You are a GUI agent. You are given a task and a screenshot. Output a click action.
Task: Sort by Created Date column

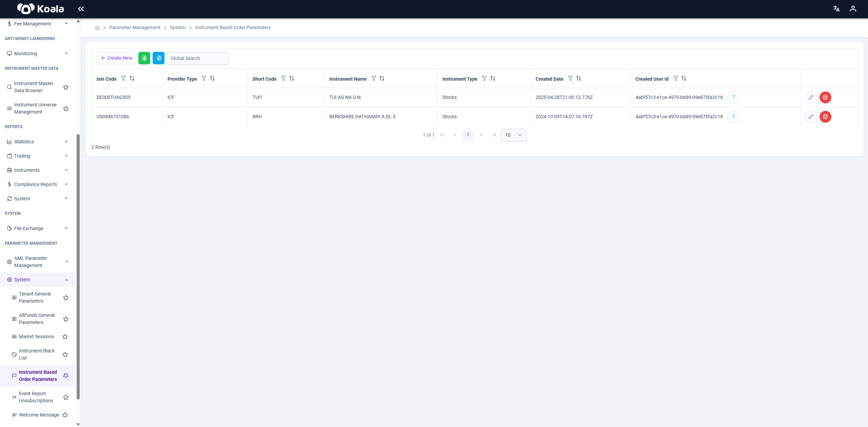click(x=579, y=79)
